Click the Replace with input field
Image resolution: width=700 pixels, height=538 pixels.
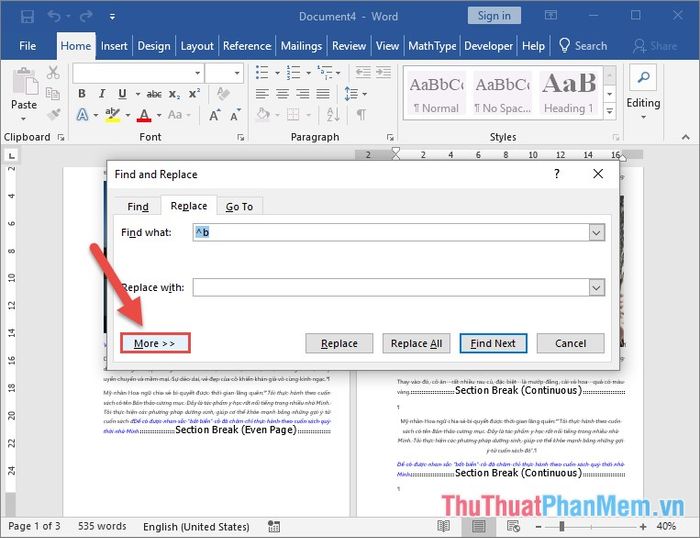tap(391, 287)
